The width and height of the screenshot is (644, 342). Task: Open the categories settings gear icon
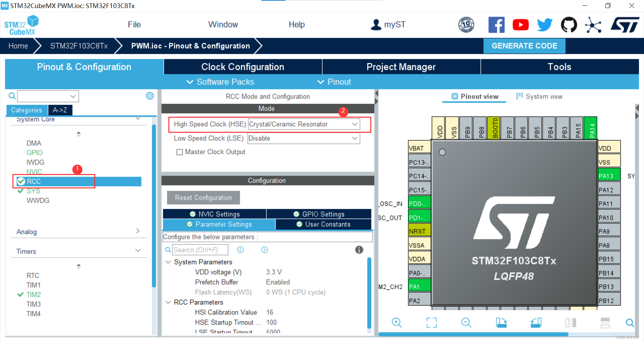point(150,96)
